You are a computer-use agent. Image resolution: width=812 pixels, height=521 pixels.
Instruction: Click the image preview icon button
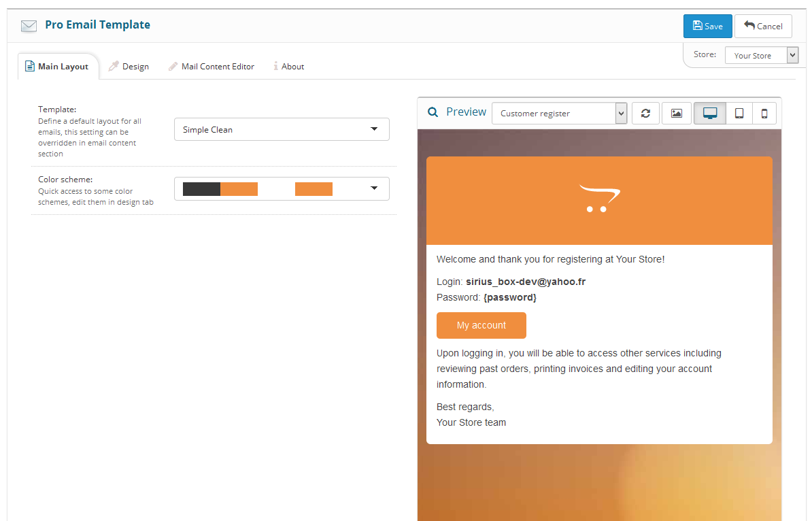point(676,114)
